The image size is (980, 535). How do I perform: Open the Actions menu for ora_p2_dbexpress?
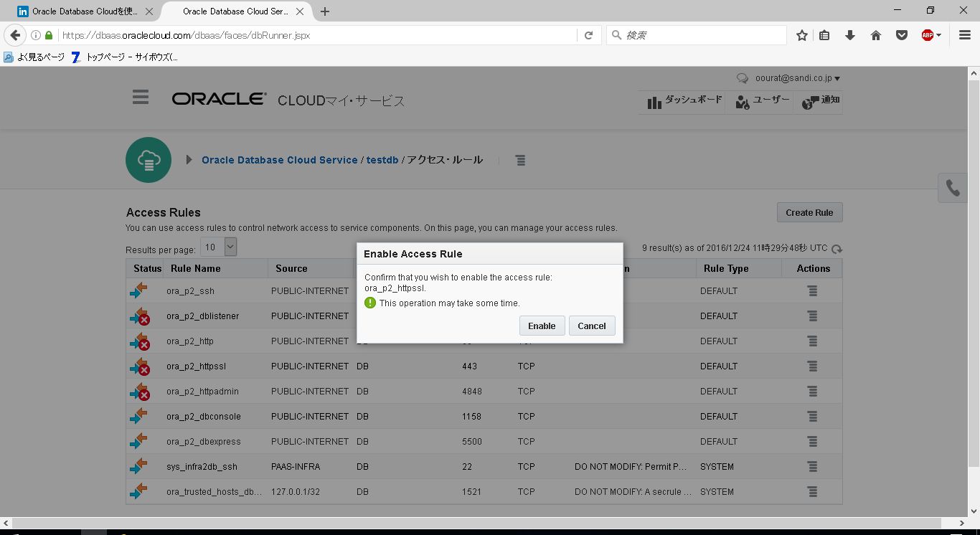(812, 442)
